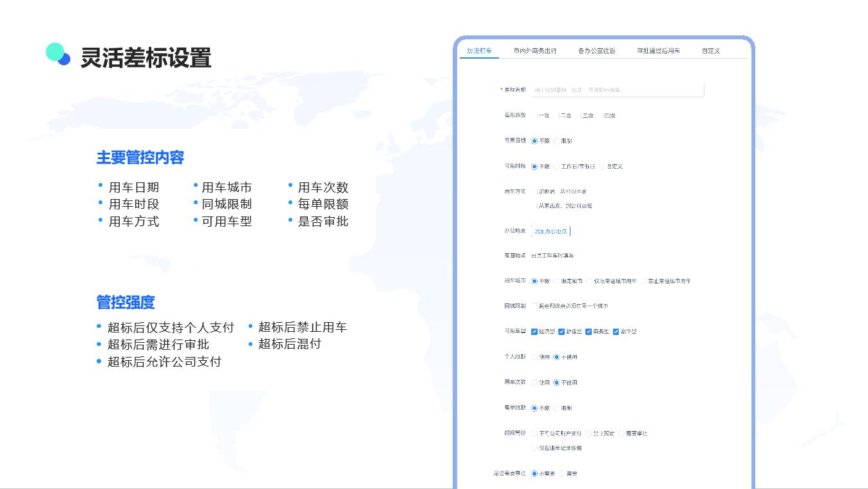868x489 pixels.
Task: Open the 各办公室往返 tab
Action: coord(596,51)
